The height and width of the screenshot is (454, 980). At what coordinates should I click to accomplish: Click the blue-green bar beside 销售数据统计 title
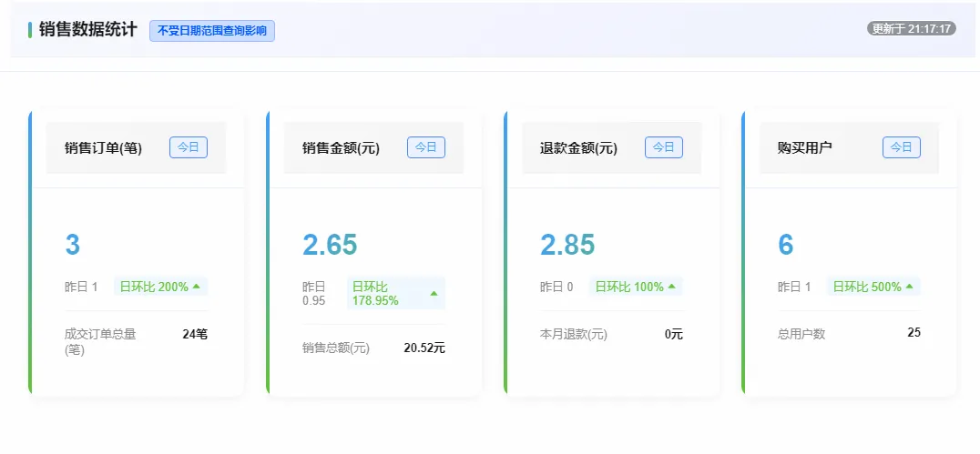point(30,30)
